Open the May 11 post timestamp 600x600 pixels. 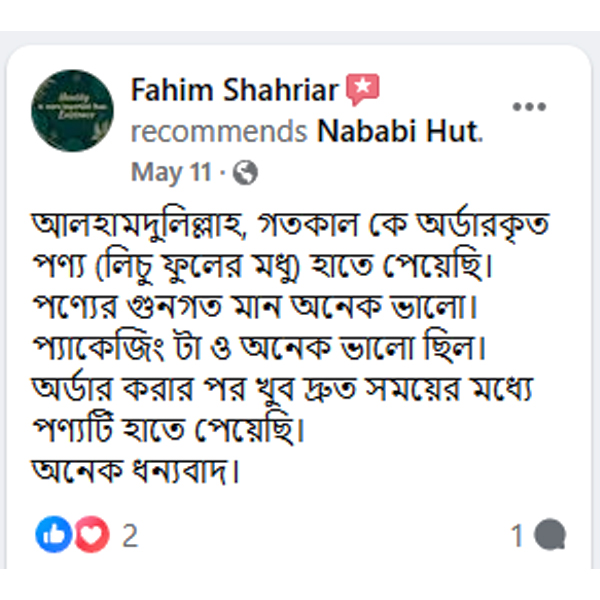(171, 173)
